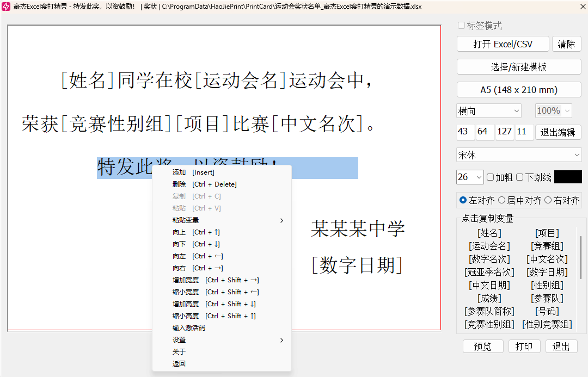This screenshot has width=588, height=377.
Task: Open the 横向 orientation dropdown
Action: point(488,111)
